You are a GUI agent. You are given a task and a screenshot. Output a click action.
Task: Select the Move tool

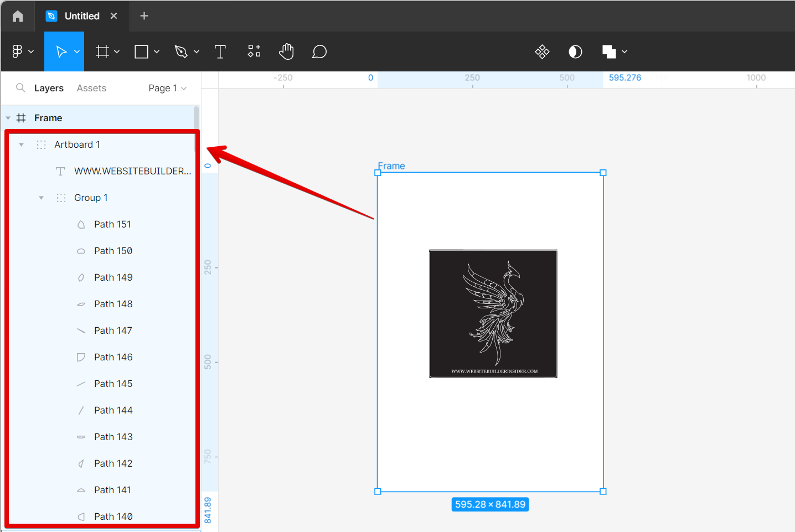61,51
